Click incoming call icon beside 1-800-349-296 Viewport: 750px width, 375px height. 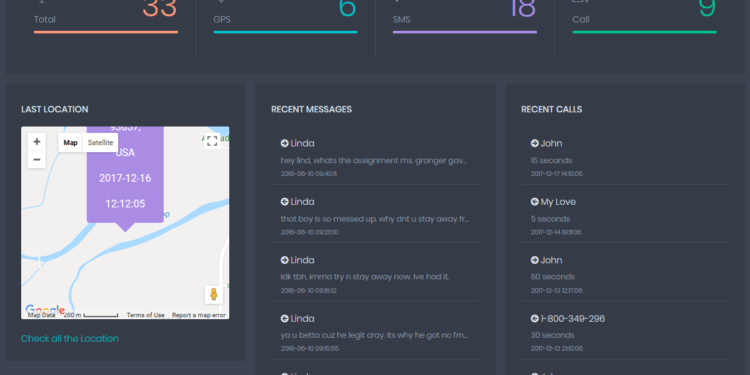coord(535,319)
